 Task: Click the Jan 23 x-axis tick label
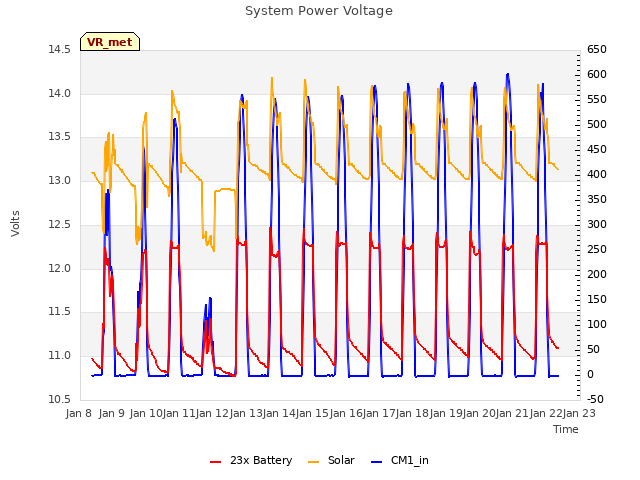click(579, 413)
